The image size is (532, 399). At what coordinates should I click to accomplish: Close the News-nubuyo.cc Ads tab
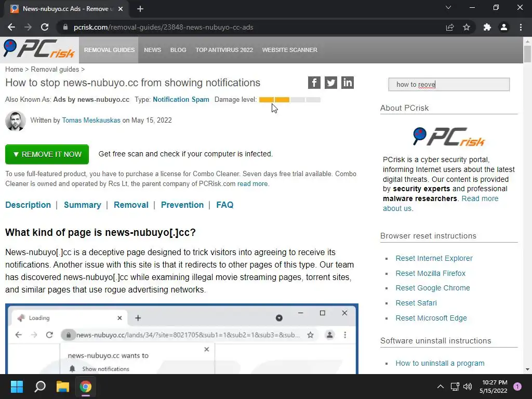tap(121, 9)
